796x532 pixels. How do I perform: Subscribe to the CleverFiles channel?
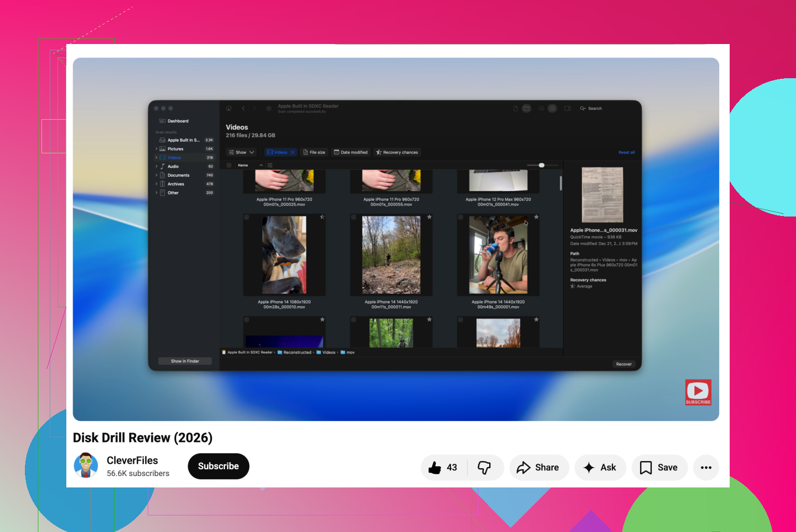pyautogui.click(x=218, y=466)
